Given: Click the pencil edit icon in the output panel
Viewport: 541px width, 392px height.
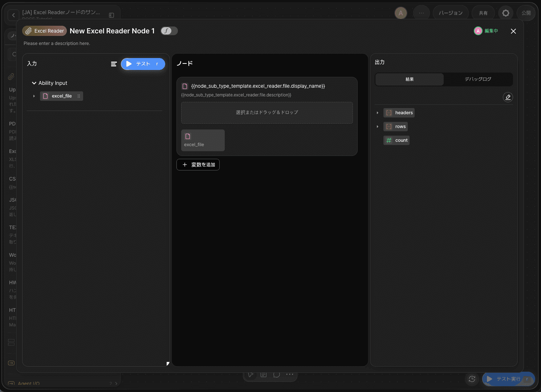Looking at the screenshot, I should pos(508,97).
